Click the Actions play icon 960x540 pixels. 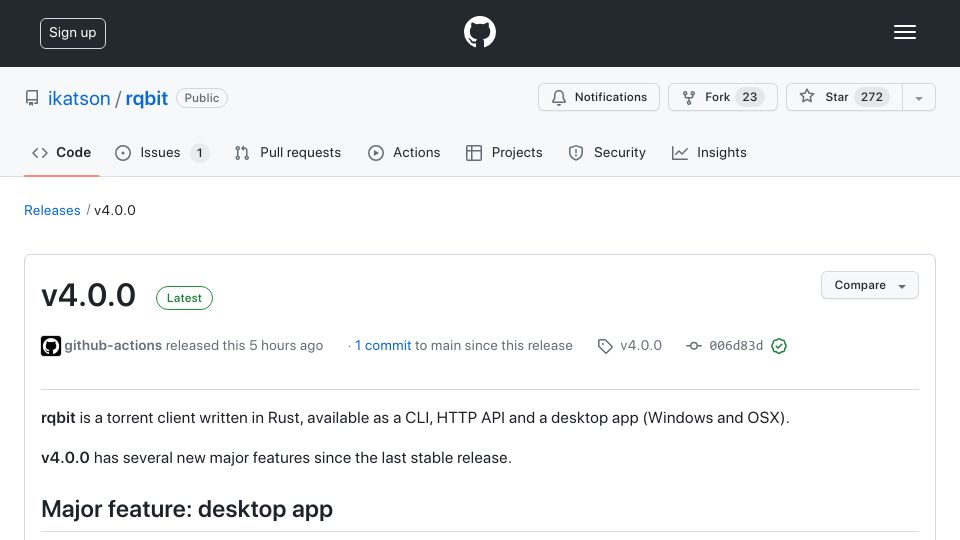376,153
